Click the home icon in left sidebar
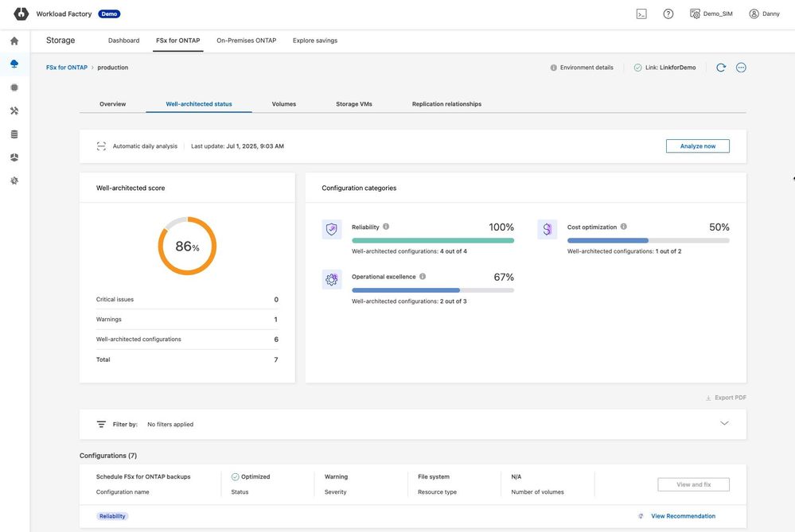 (14, 41)
